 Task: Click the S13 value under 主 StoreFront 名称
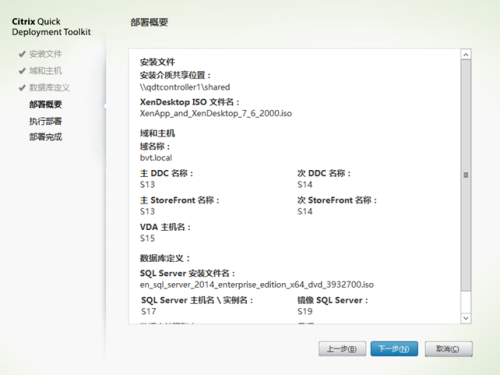147,211
